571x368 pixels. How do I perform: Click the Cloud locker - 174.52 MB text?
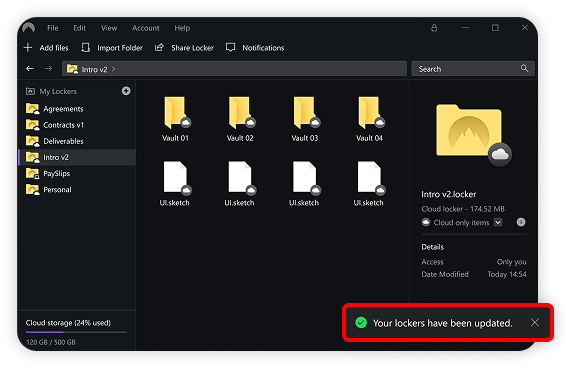463,209
